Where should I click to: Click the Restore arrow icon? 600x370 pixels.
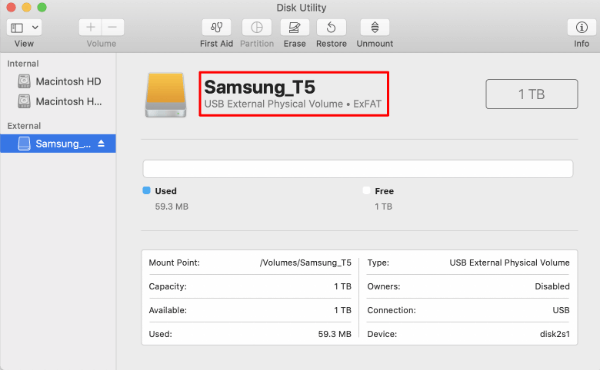click(x=331, y=27)
